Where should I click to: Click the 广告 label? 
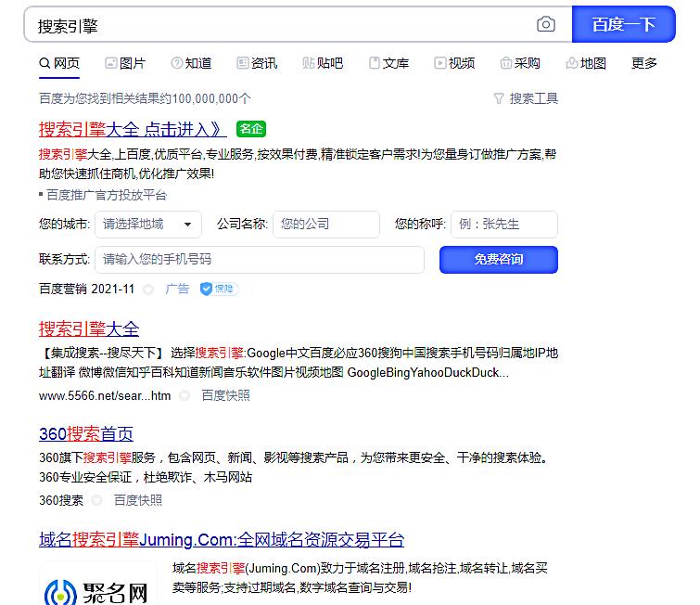click(177, 290)
